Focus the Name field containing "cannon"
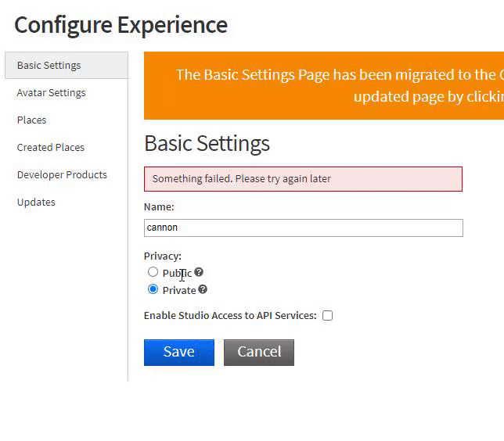 [304, 228]
